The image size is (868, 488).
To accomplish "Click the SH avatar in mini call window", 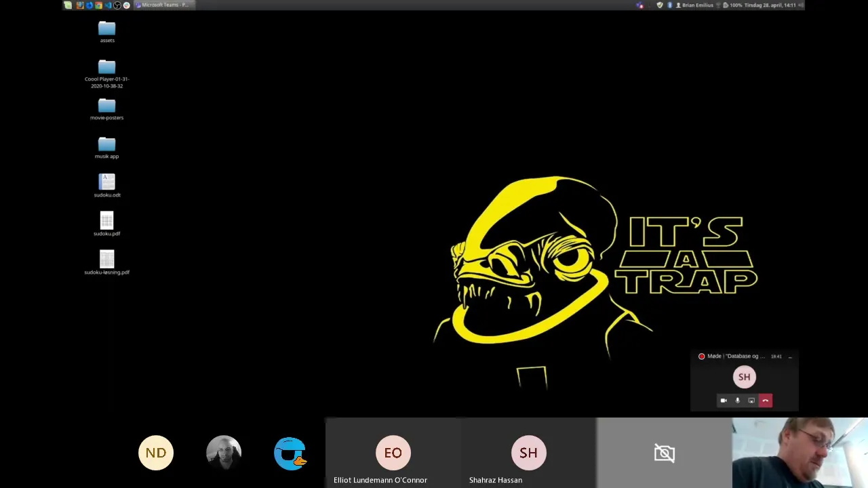I will click(745, 377).
